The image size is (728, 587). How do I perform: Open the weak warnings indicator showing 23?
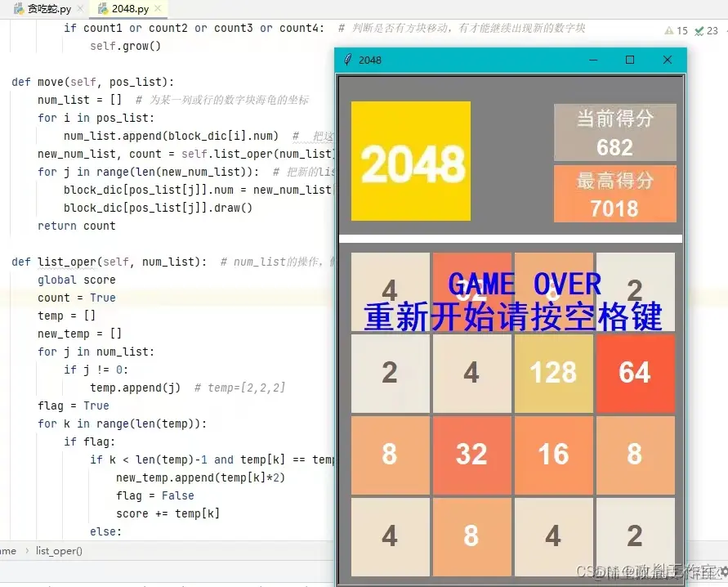706,30
